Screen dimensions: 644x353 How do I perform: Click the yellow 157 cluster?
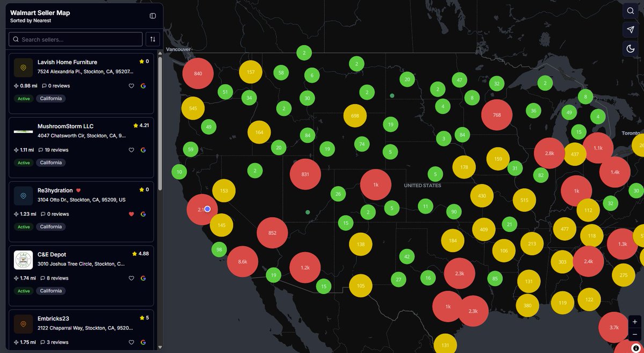(x=251, y=72)
